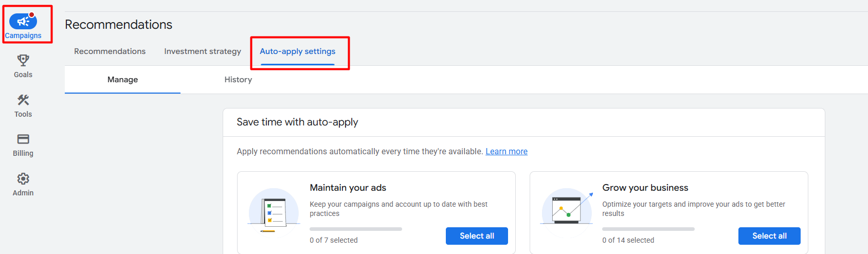
Task: Click the Maintain your ads progress bar
Action: click(x=356, y=229)
